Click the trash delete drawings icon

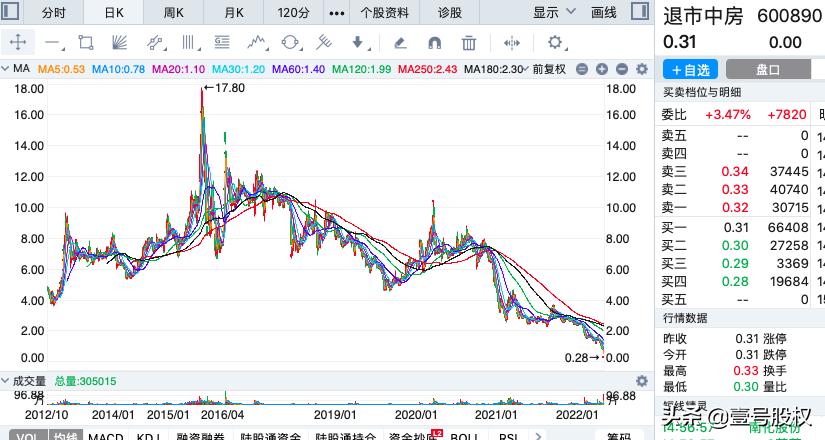(469, 43)
